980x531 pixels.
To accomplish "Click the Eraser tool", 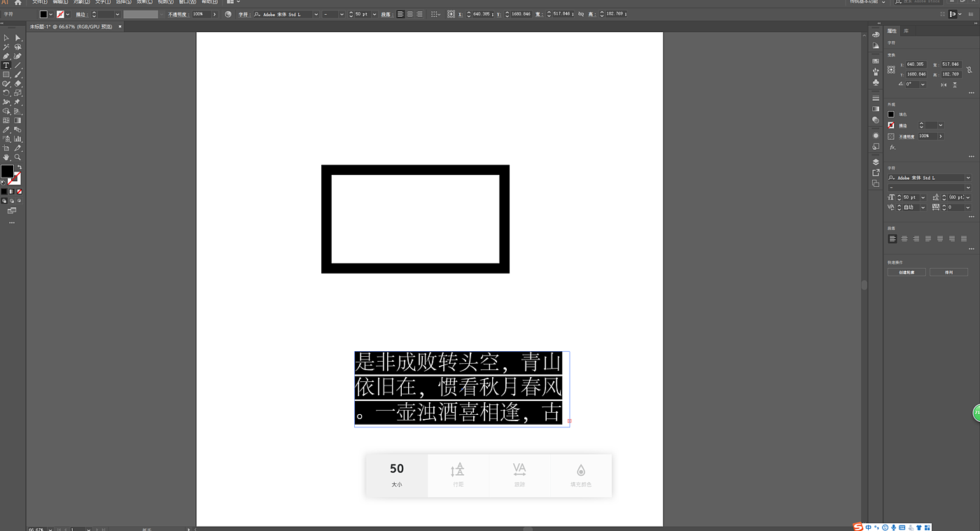I will coord(18,83).
